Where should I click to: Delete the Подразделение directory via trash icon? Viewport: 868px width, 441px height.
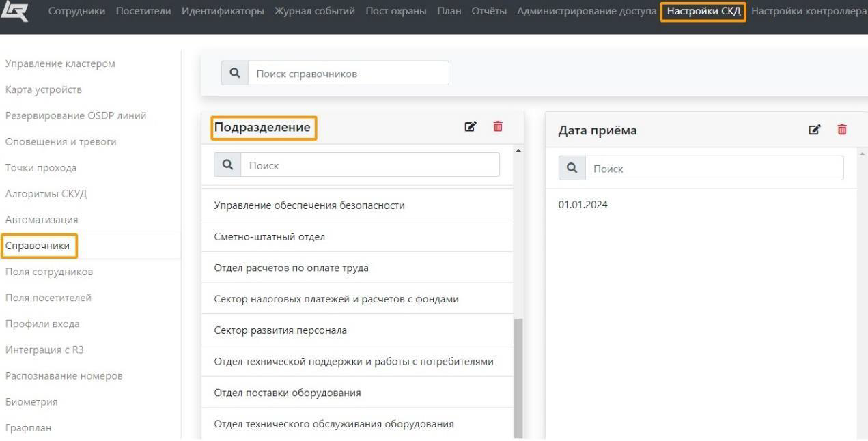click(x=498, y=127)
